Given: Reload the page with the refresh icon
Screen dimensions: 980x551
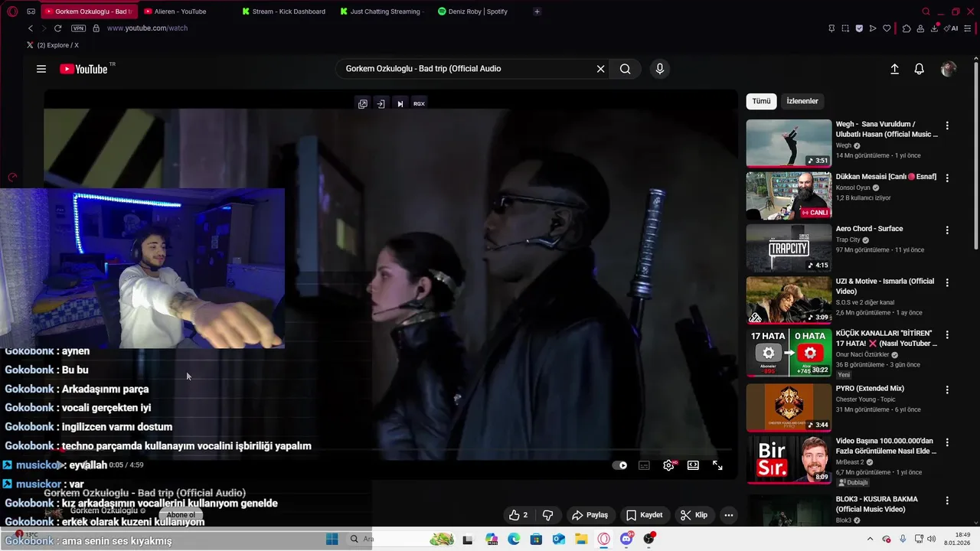Looking at the screenshot, I should coord(57,28).
